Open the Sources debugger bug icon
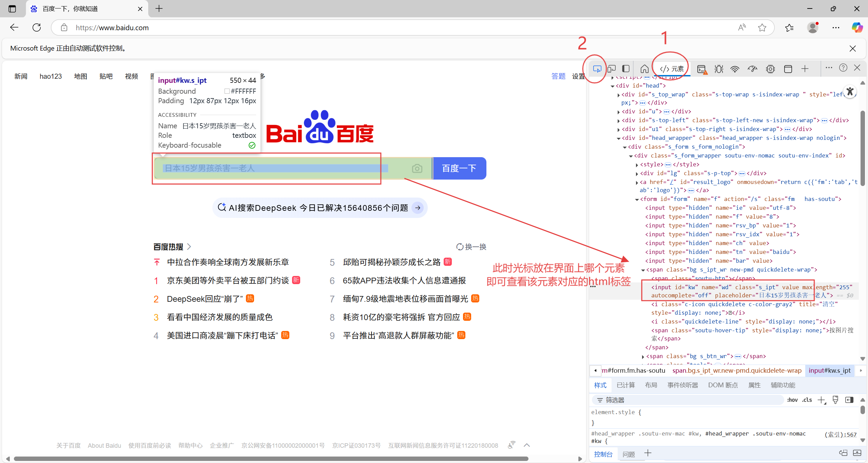868x463 pixels. 718,69
